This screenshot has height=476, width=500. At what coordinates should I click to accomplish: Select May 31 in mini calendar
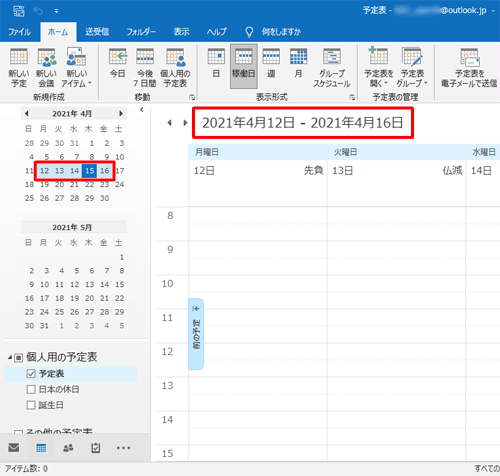click(44, 326)
